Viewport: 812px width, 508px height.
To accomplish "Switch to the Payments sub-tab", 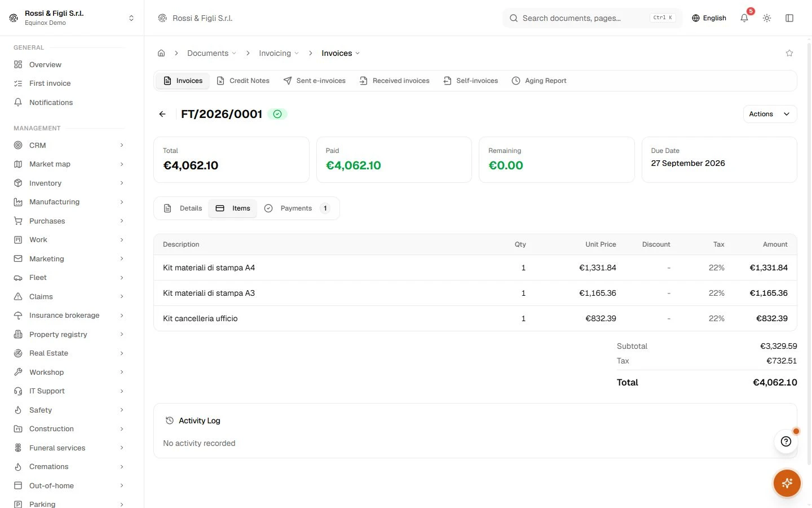I will point(297,208).
